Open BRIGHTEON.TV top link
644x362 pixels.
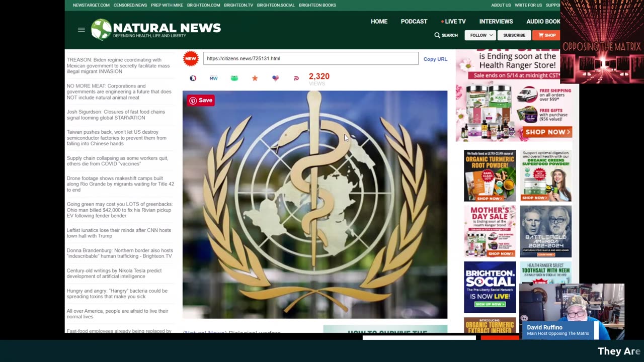click(238, 5)
